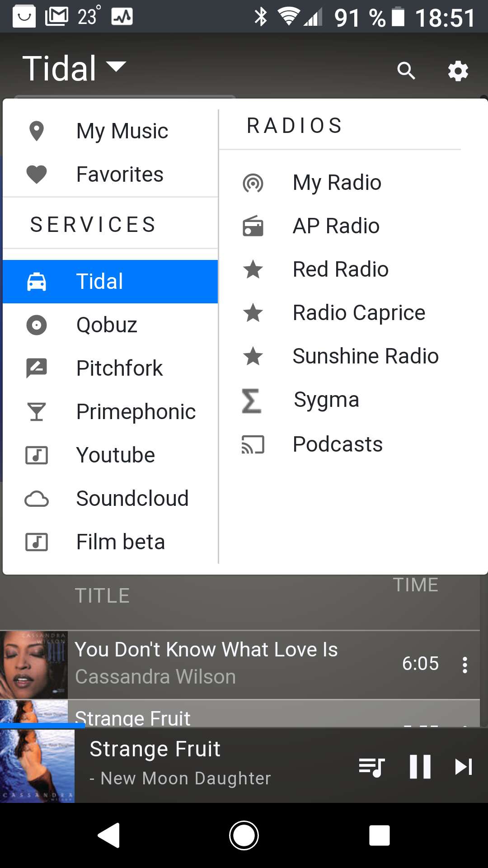Select My Music in the menu
The width and height of the screenshot is (488, 868).
pyautogui.click(x=110, y=131)
